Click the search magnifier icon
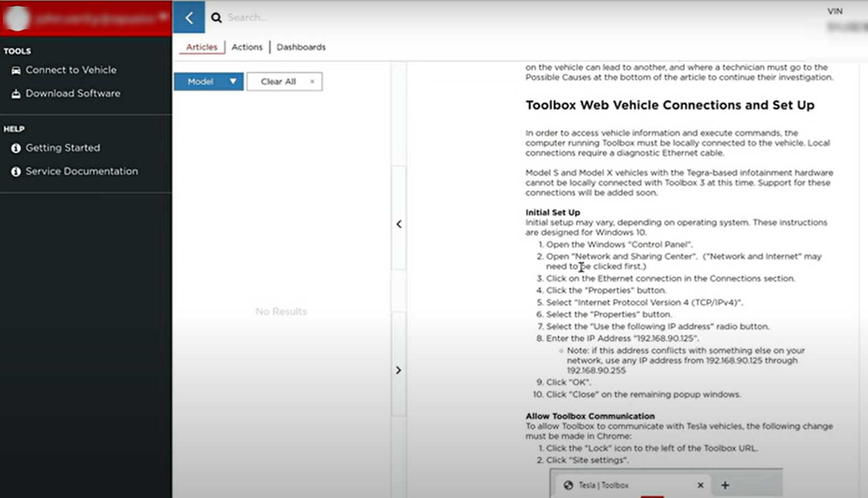 [217, 18]
